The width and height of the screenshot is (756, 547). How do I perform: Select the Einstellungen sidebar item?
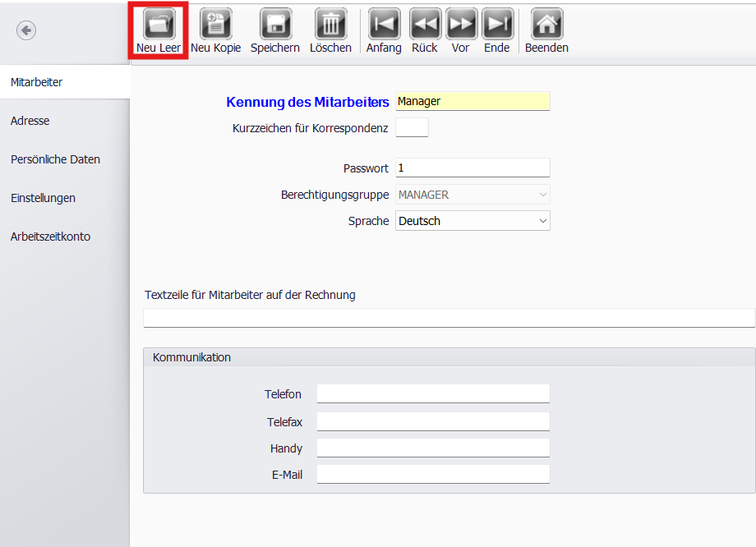[43, 198]
